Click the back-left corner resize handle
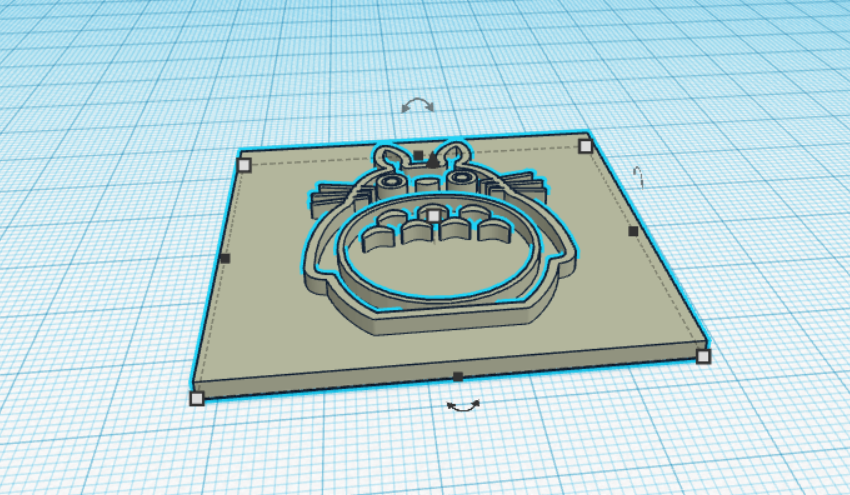This screenshot has width=850, height=495. [245, 164]
